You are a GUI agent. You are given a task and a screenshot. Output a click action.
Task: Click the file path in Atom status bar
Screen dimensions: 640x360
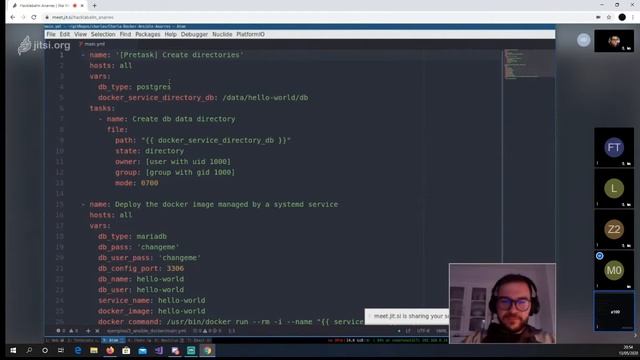coord(146,331)
